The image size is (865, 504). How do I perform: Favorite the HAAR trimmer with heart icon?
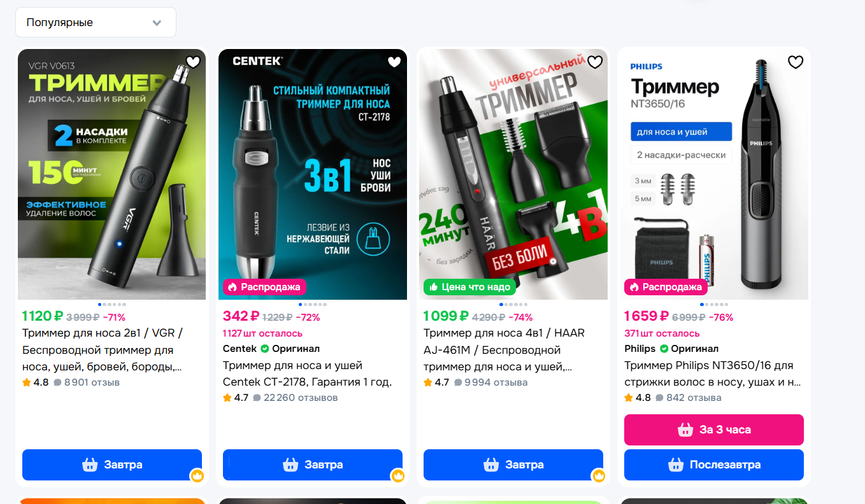coord(595,62)
